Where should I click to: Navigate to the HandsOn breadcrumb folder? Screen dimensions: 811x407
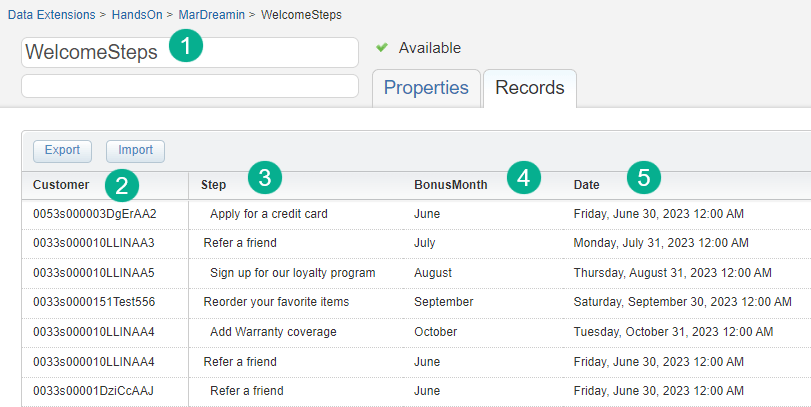(x=137, y=15)
